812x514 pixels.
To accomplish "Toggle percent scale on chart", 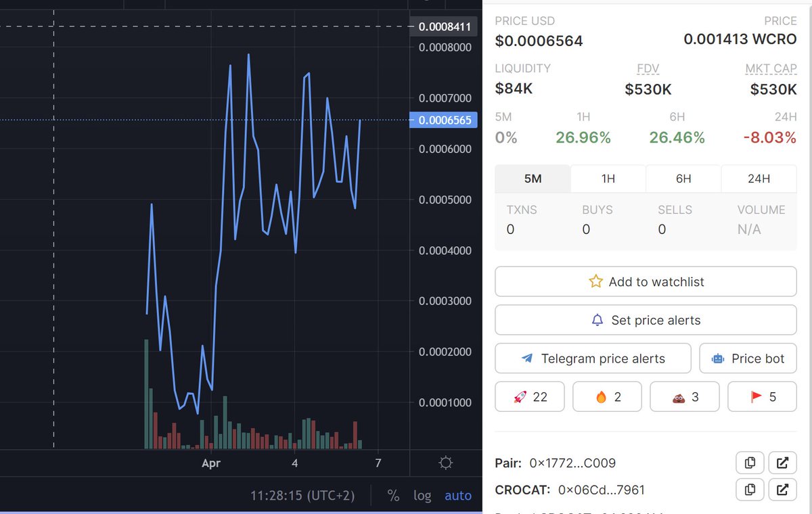I will pos(393,496).
